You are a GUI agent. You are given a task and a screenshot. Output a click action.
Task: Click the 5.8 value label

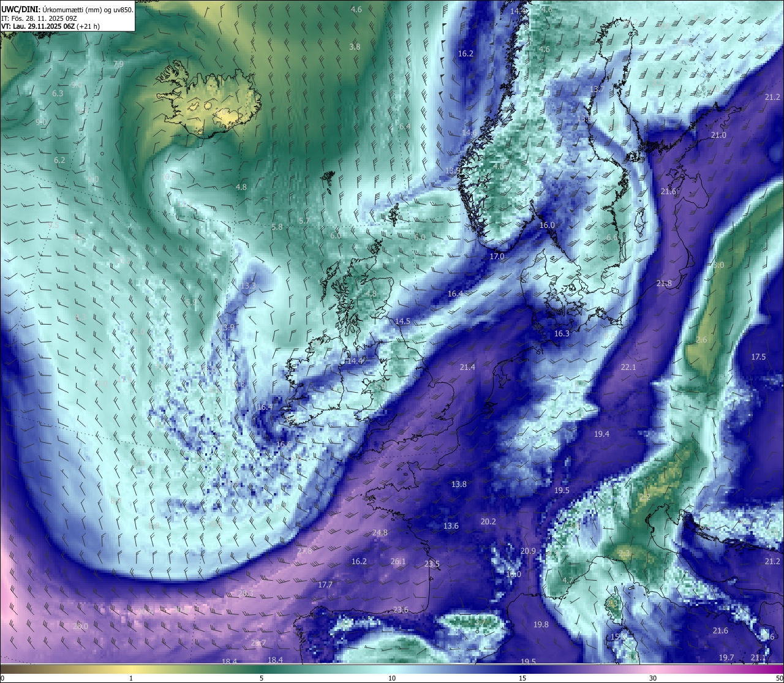[x=277, y=227]
